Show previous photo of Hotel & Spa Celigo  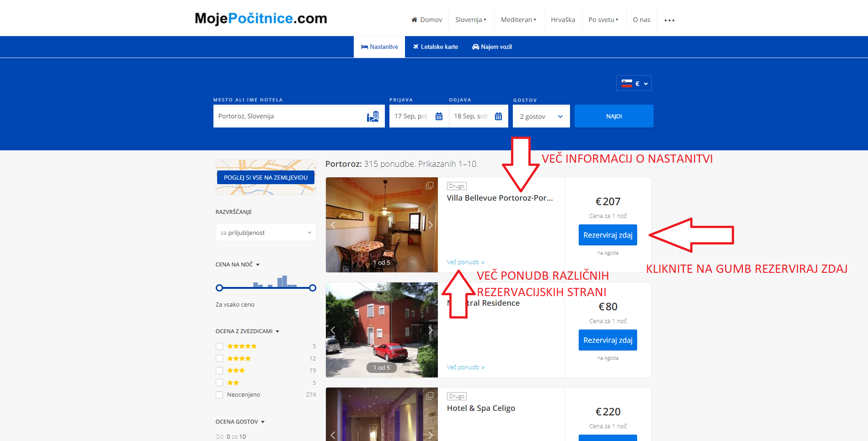coord(333,435)
